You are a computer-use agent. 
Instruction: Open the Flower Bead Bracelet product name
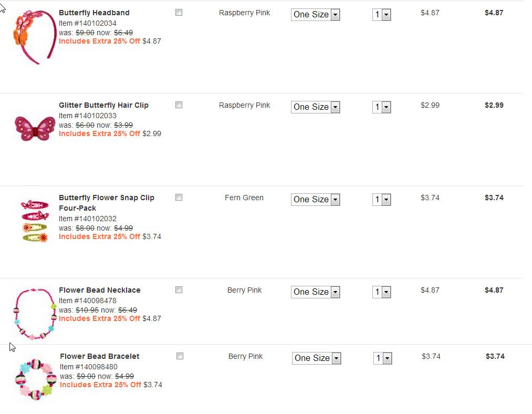99,356
